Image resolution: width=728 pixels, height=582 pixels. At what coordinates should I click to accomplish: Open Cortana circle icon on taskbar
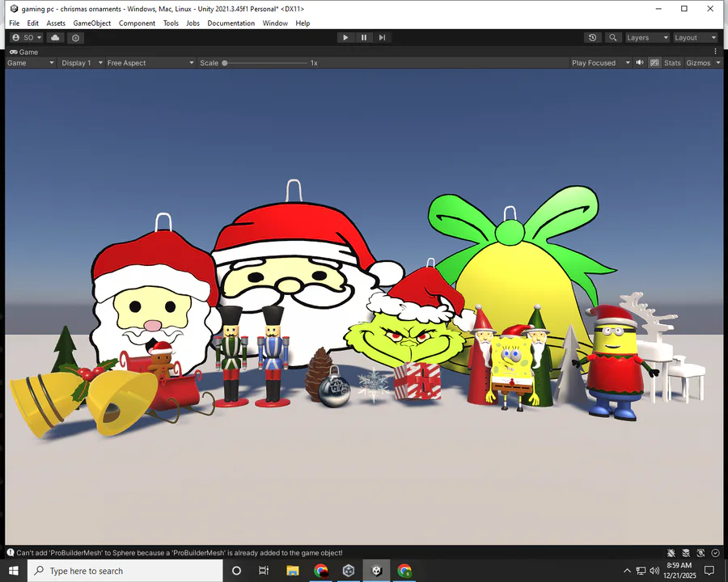[236, 571]
